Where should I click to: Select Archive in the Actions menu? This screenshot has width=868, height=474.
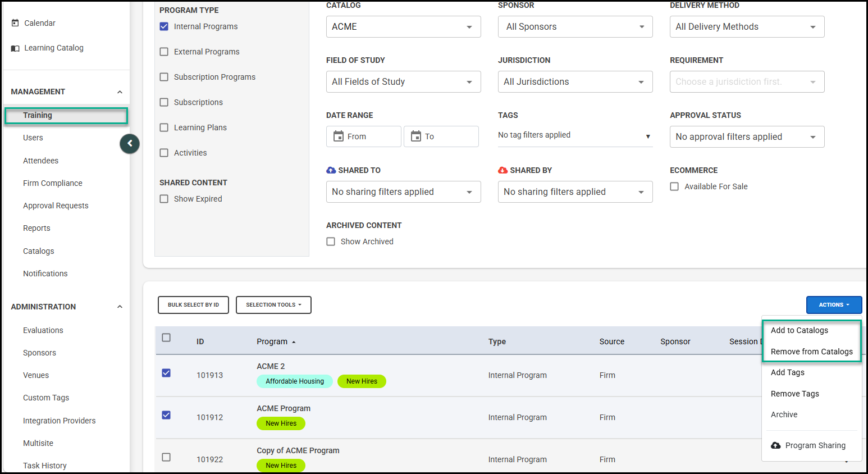coord(784,414)
